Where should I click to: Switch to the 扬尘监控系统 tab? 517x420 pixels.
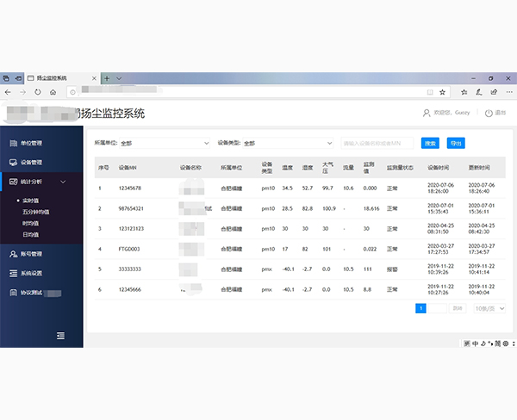61,78
